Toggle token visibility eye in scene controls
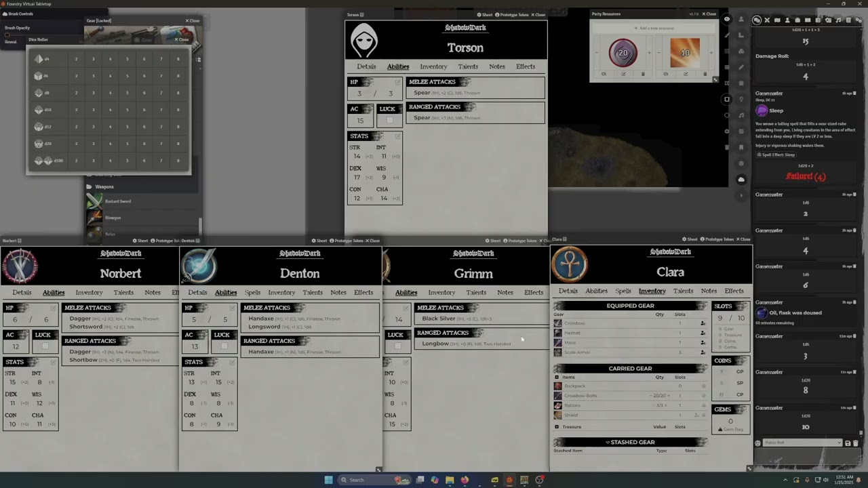The height and width of the screenshot is (488, 868). click(726, 19)
